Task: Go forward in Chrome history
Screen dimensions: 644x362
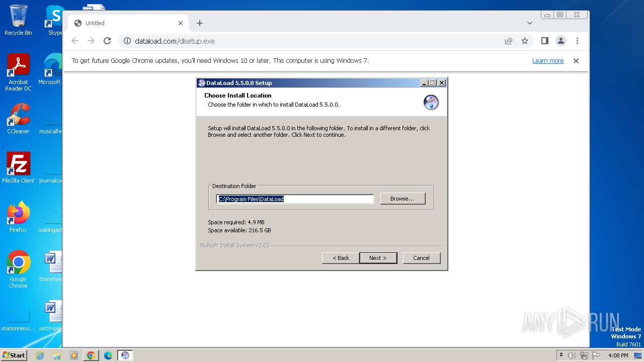Action: 91,41
